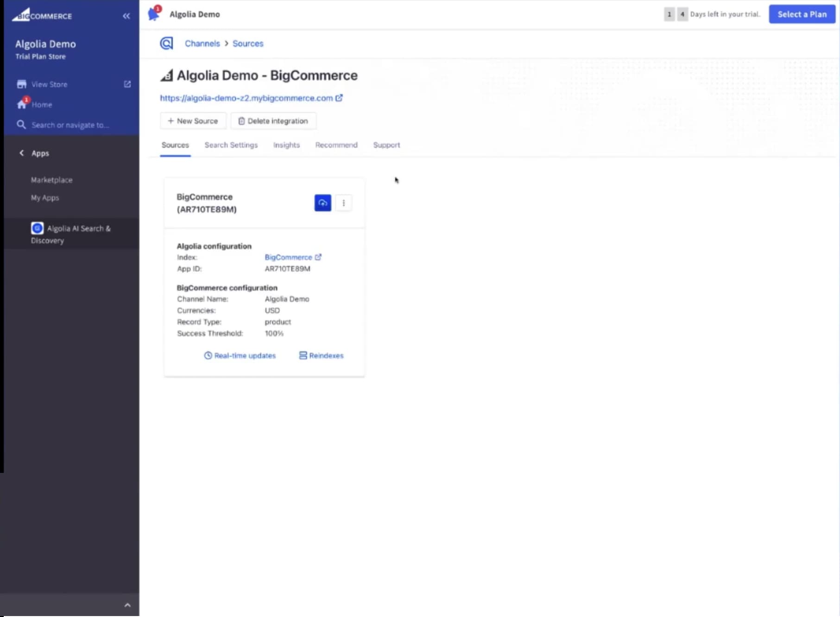
Task: Focus the Search or navigate to field
Action: coord(70,125)
